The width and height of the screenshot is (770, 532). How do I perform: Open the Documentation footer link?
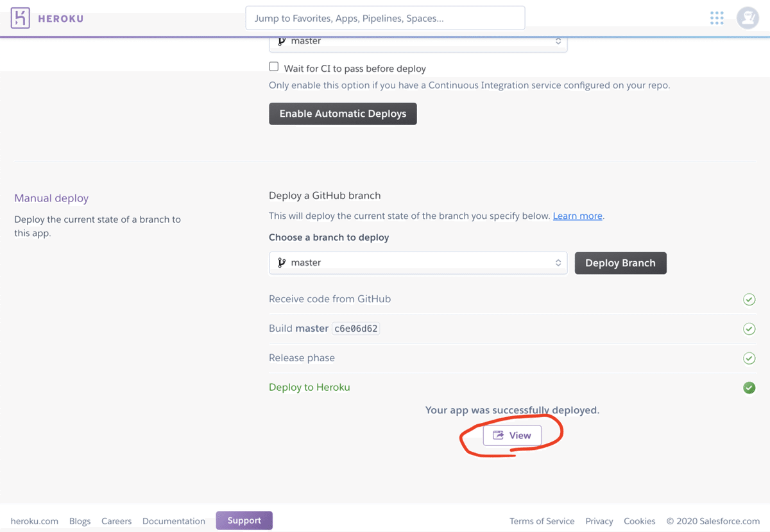174,521
